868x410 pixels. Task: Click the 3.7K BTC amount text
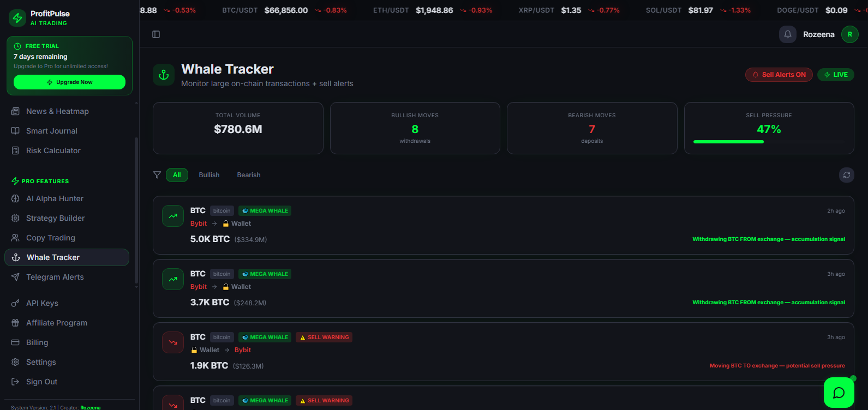click(x=209, y=302)
